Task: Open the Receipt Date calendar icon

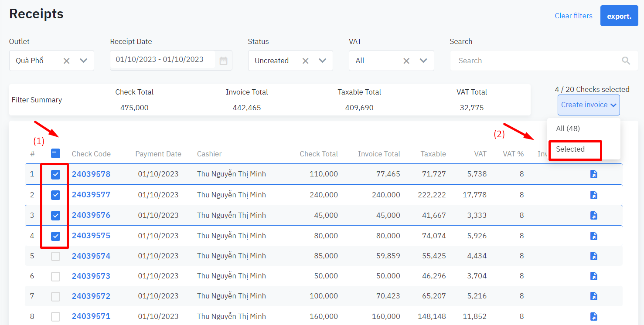Action: point(223,61)
